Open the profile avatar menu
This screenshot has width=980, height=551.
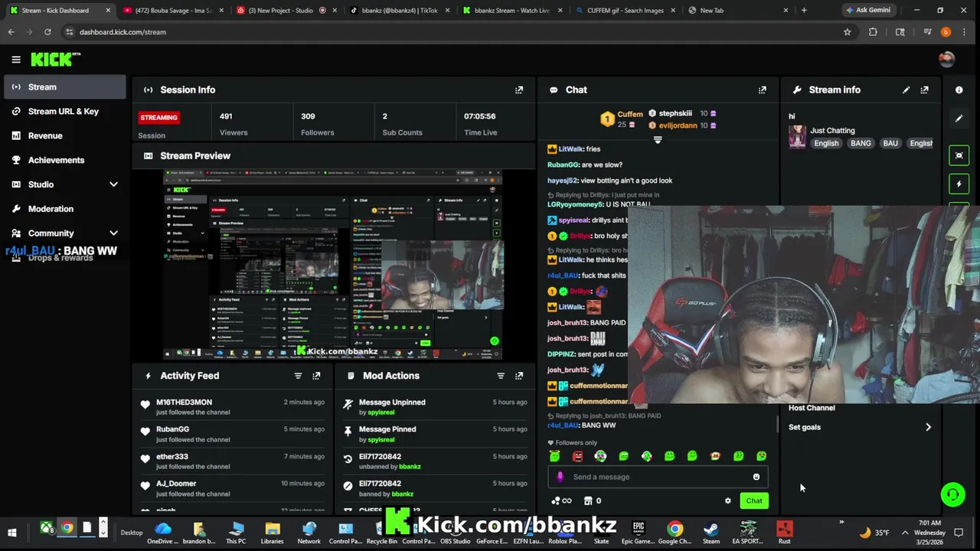pyautogui.click(x=946, y=59)
